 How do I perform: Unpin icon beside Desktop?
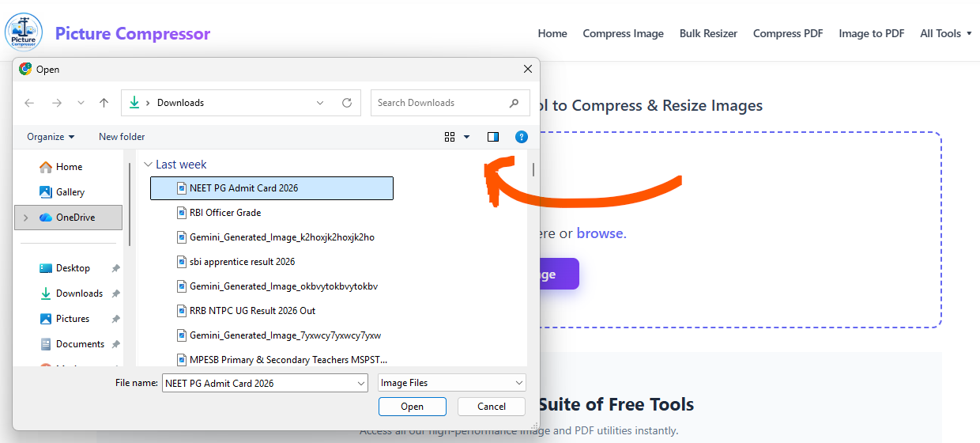click(115, 268)
